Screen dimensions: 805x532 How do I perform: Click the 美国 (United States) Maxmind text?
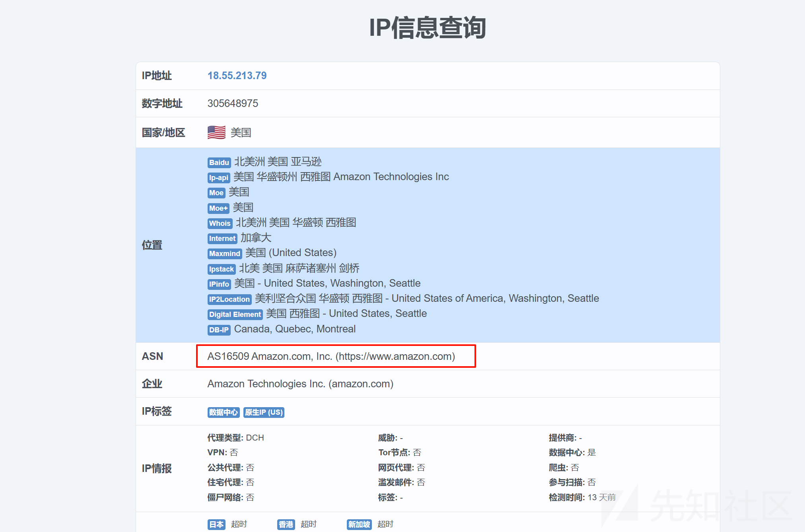(x=291, y=253)
